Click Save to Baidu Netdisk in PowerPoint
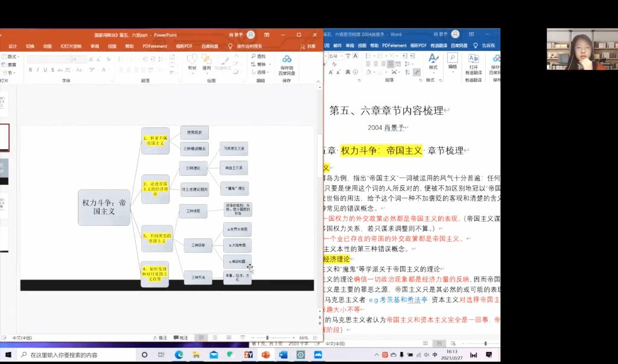Image resolution: width=618 pixels, height=364 pixels. (287, 62)
